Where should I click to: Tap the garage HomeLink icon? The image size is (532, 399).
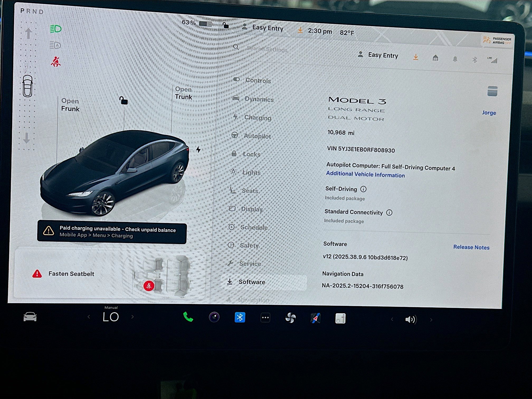point(435,58)
